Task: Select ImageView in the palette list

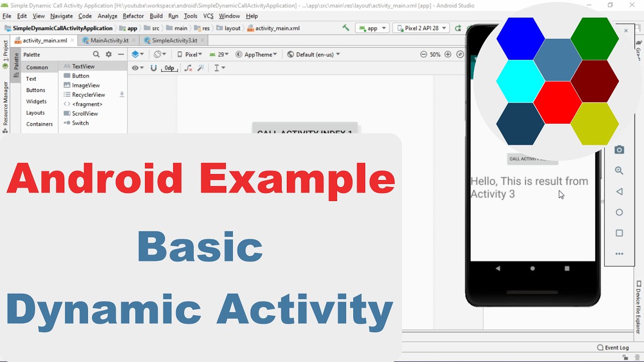Action: point(93,85)
